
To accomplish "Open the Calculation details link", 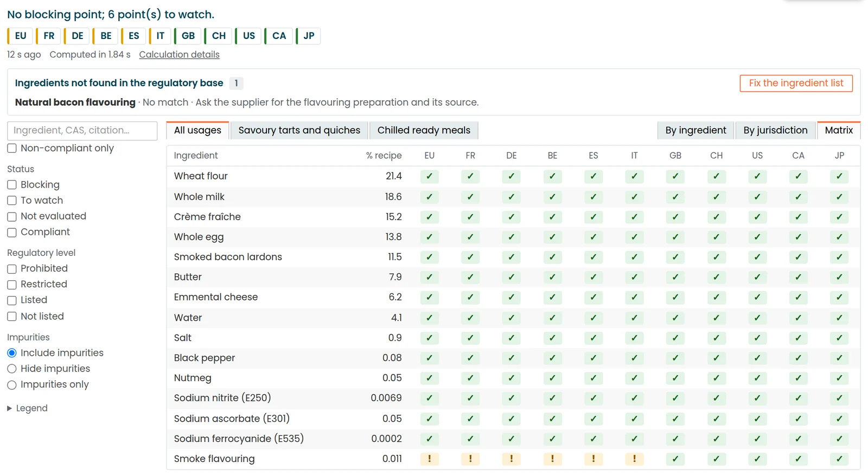I will point(179,55).
